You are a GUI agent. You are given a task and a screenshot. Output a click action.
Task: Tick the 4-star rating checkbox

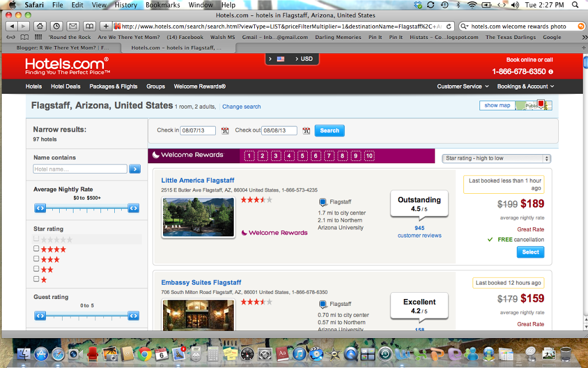pos(36,248)
